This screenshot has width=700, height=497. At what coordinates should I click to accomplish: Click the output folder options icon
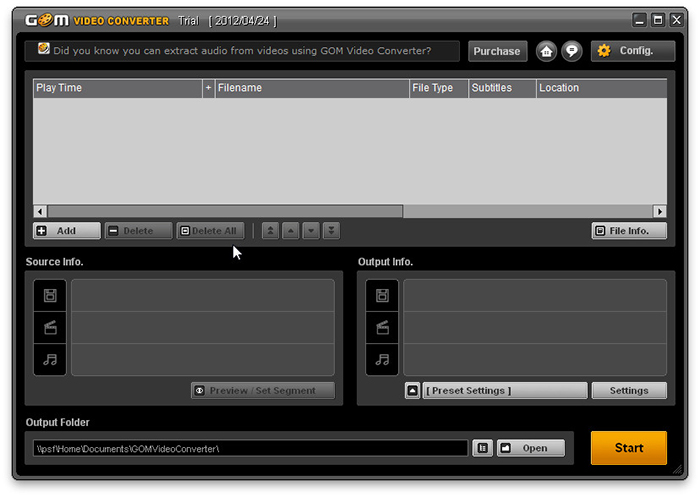coord(483,448)
